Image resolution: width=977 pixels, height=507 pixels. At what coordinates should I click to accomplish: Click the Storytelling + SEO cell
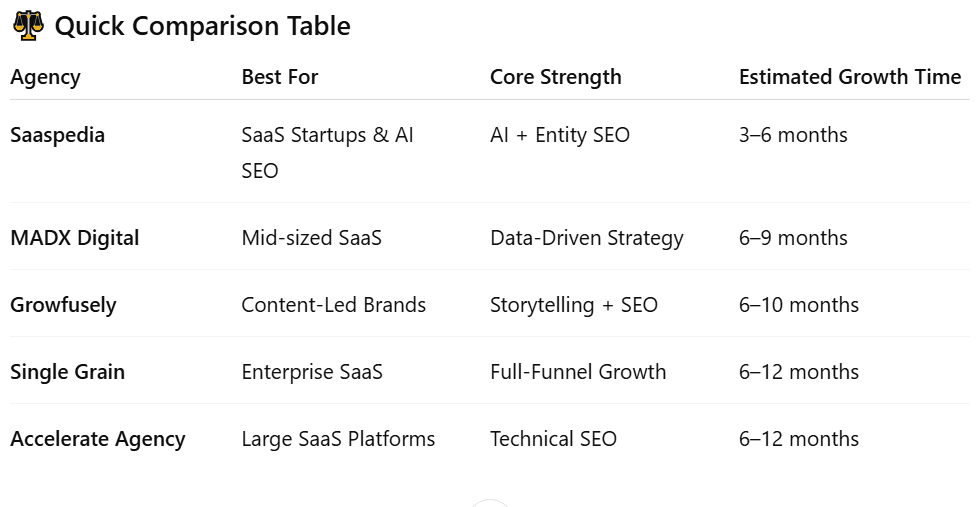573,305
